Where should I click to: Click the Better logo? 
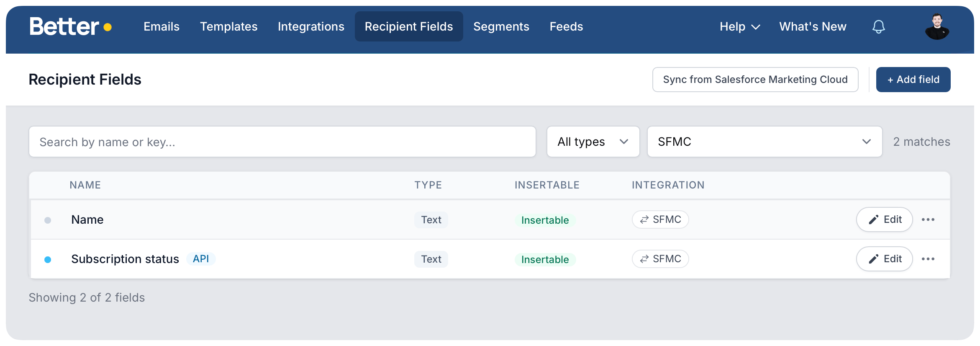(x=70, y=26)
